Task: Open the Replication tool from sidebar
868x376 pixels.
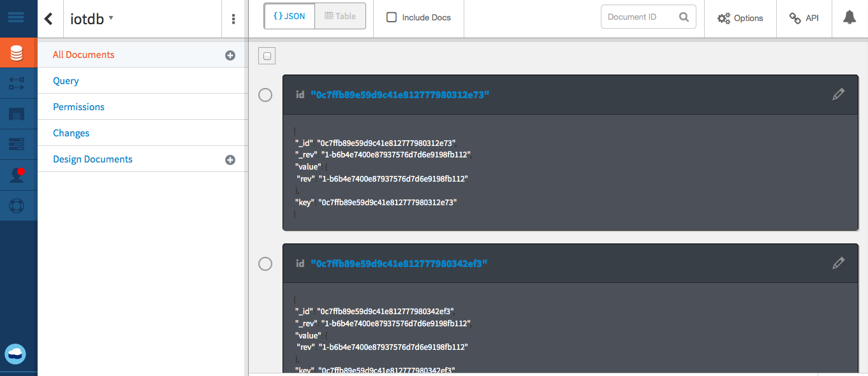Action: tap(18, 83)
